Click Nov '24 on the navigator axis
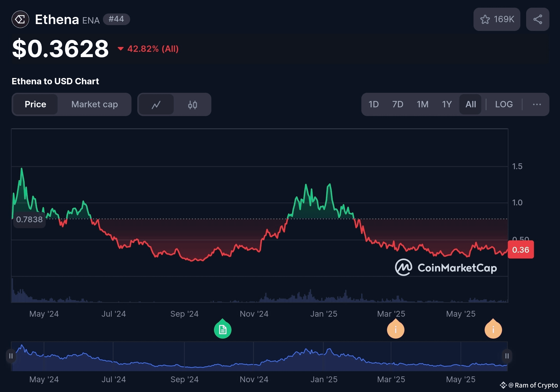Viewport: 560px width, 392px height. [x=254, y=379]
